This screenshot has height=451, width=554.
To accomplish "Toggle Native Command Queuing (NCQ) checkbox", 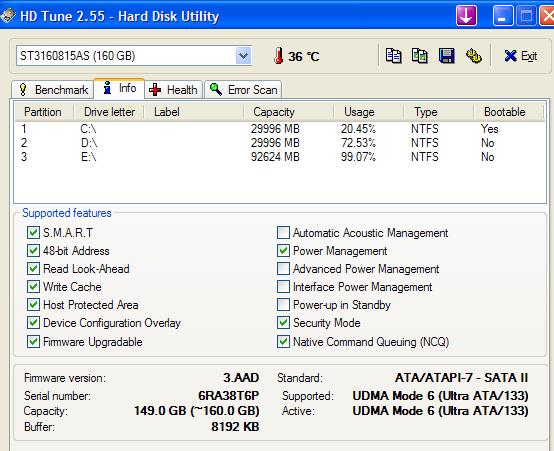I will pyautogui.click(x=283, y=341).
